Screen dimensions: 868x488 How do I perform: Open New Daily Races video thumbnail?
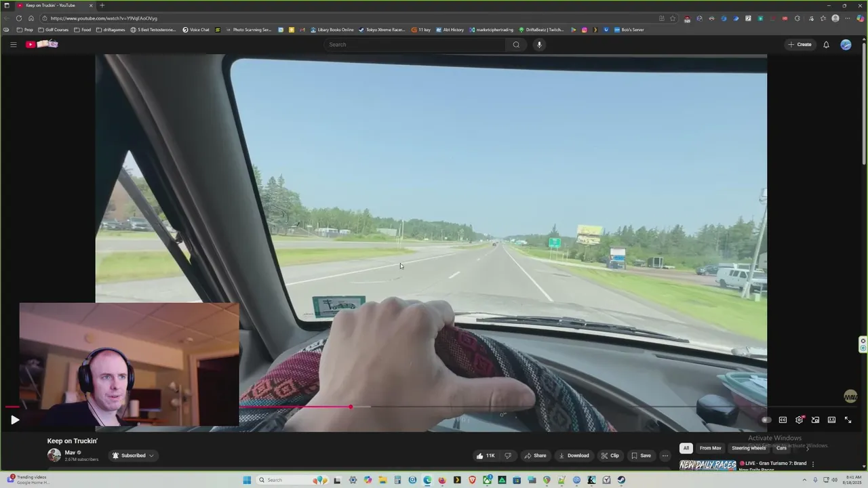point(708,465)
